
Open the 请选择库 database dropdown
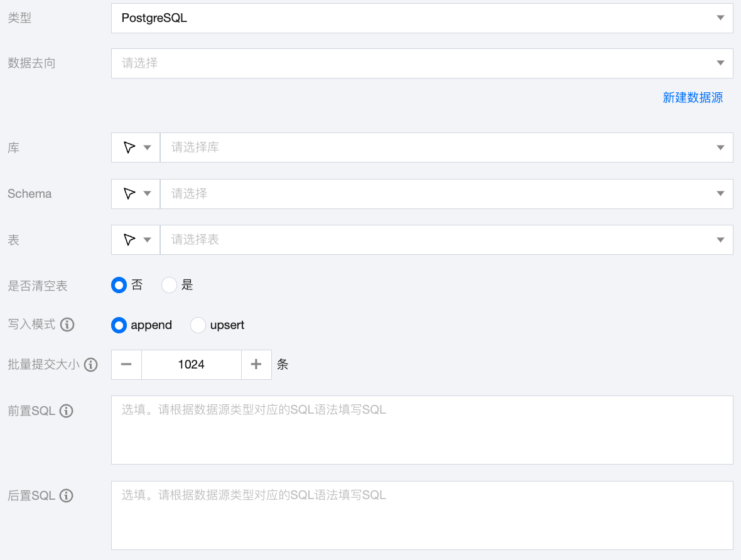click(446, 148)
